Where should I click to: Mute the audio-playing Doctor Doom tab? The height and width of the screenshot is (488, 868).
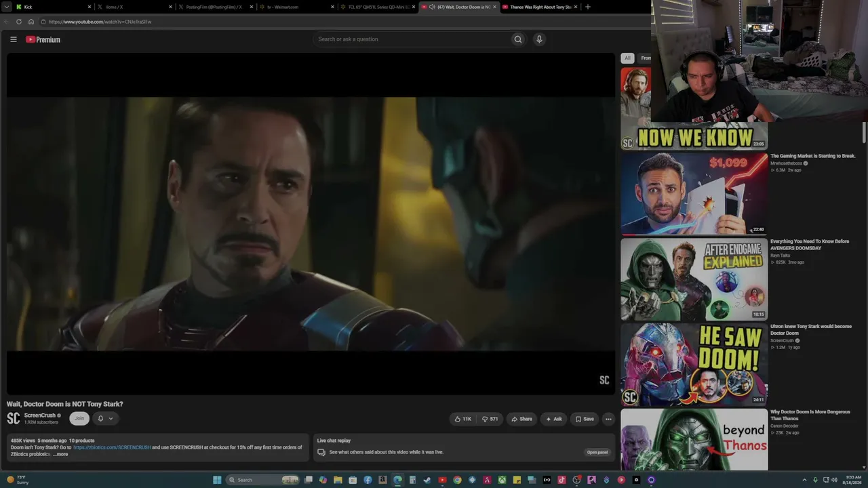(432, 7)
